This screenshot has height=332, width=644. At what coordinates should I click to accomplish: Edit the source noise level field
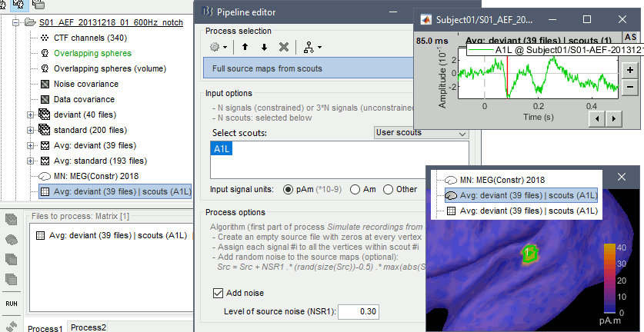[x=359, y=310]
